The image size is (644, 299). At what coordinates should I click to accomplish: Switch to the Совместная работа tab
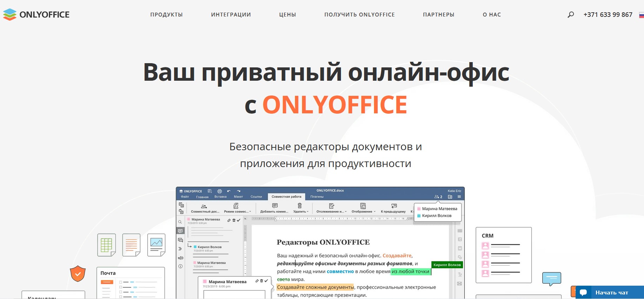pyautogui.click(x=286, y=197)
